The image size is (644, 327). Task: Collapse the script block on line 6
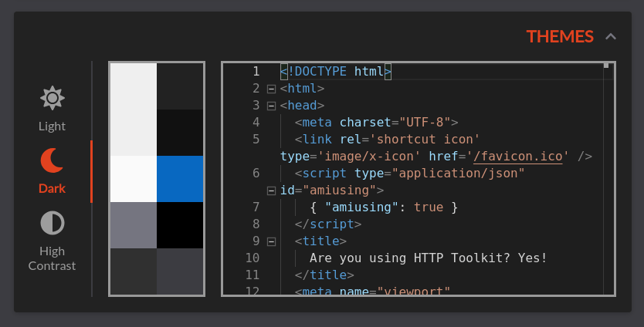[271, 190]
